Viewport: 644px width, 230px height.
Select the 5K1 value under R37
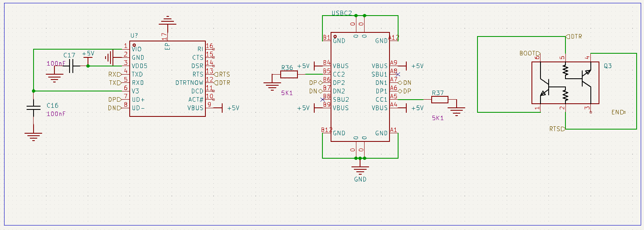438,118
